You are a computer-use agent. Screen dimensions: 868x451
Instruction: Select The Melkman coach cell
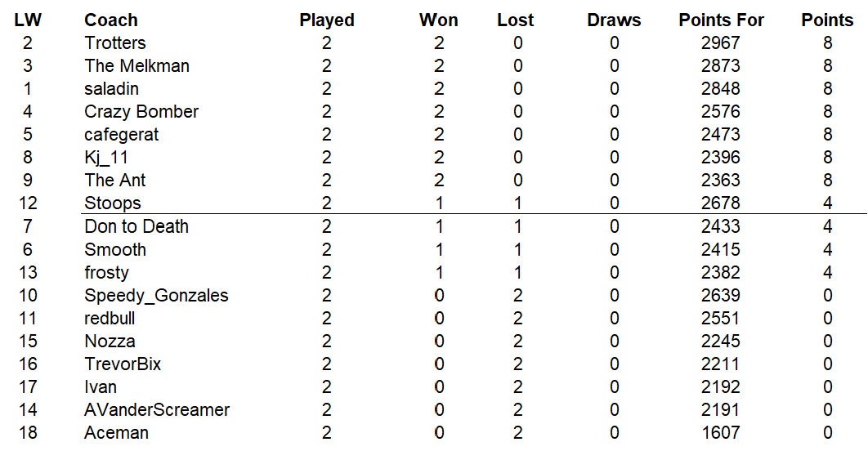pyautogui.click(x=136, y=66)
